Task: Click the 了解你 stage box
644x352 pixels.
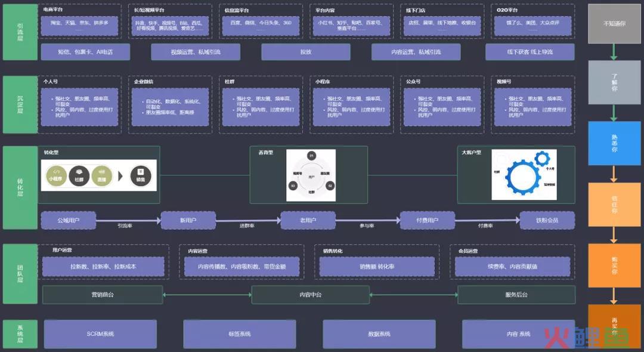Action: coord(614,82)
